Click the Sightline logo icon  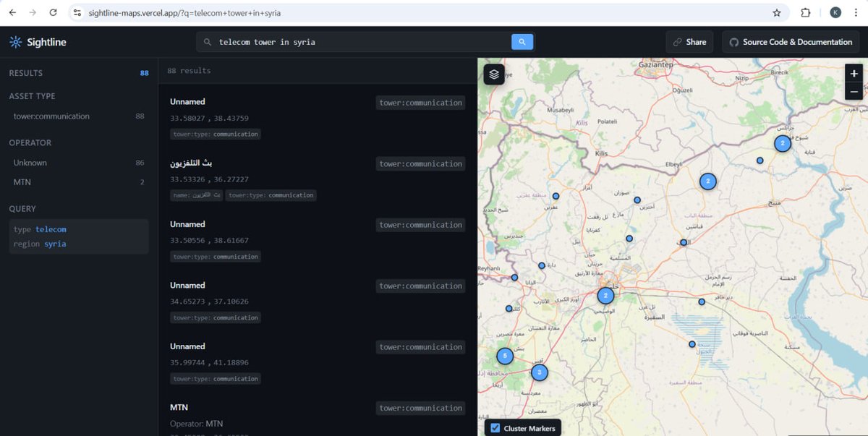(16, 41)
